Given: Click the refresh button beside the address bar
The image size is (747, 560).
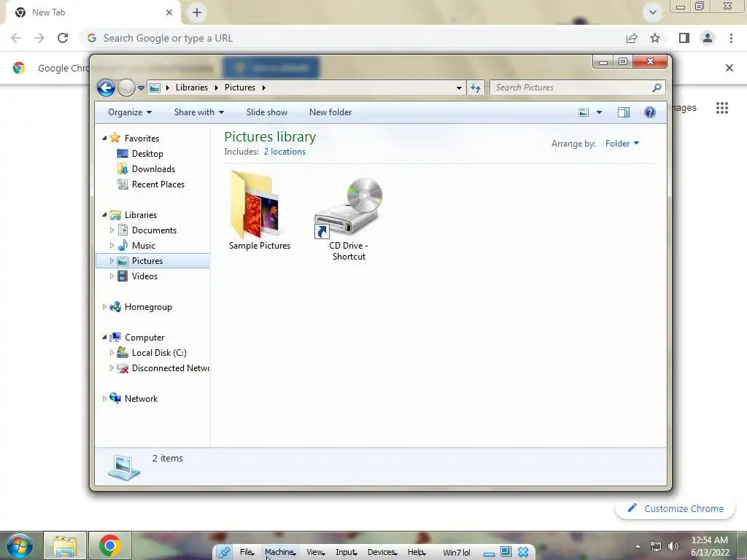Looking at the screenshot, I should pos(476,87).
